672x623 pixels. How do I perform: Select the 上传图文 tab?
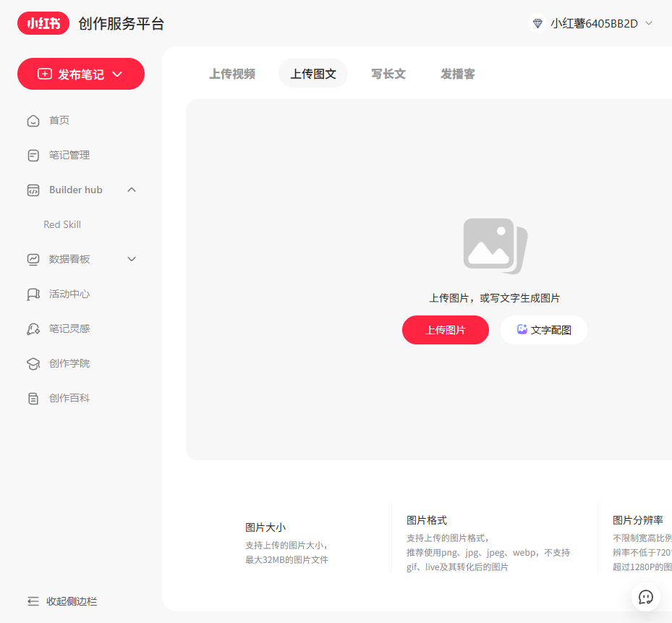tap(313, 74)
